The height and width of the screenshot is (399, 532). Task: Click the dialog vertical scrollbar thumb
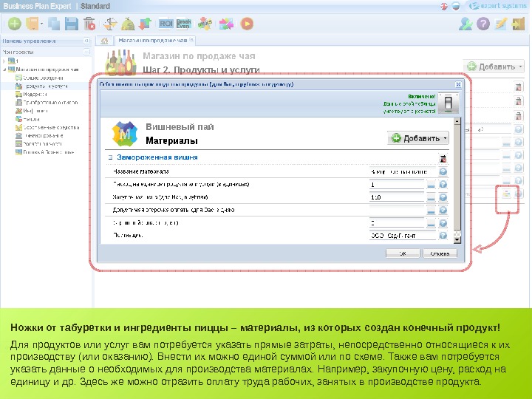pyautogui.click(x=457, y=177)
